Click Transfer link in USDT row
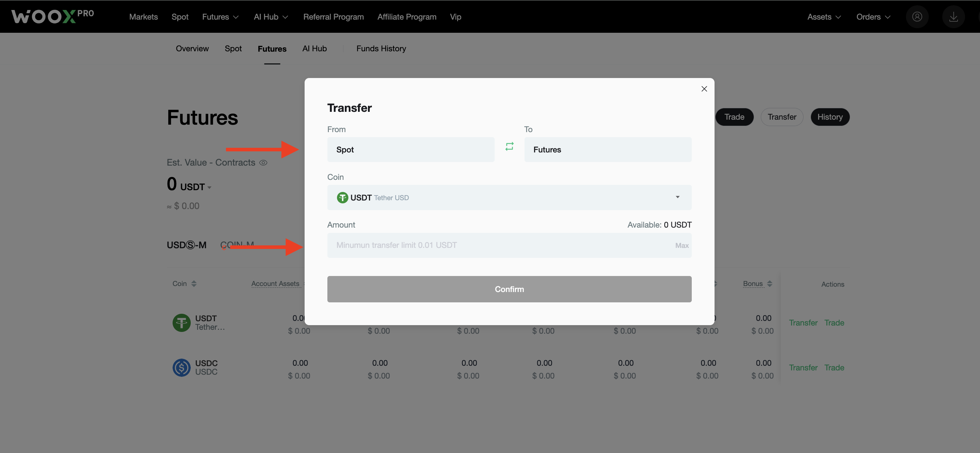The width and height of the screenshot is (980, 453). pos(803,323)
